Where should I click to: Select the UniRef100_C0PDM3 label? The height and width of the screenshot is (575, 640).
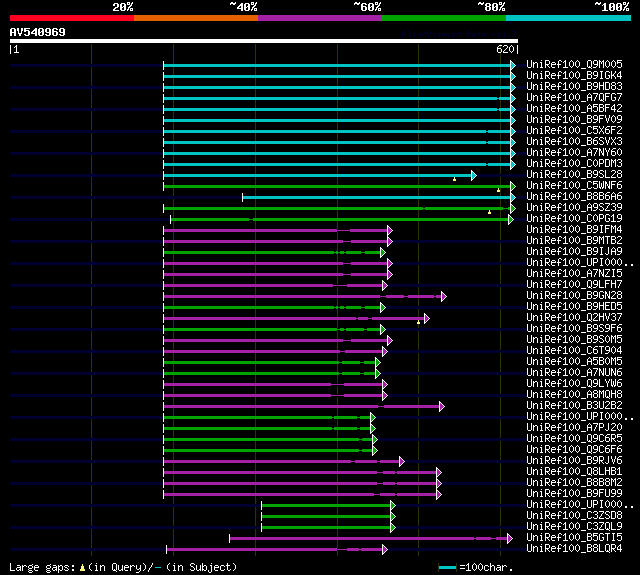tap(574, 164)
